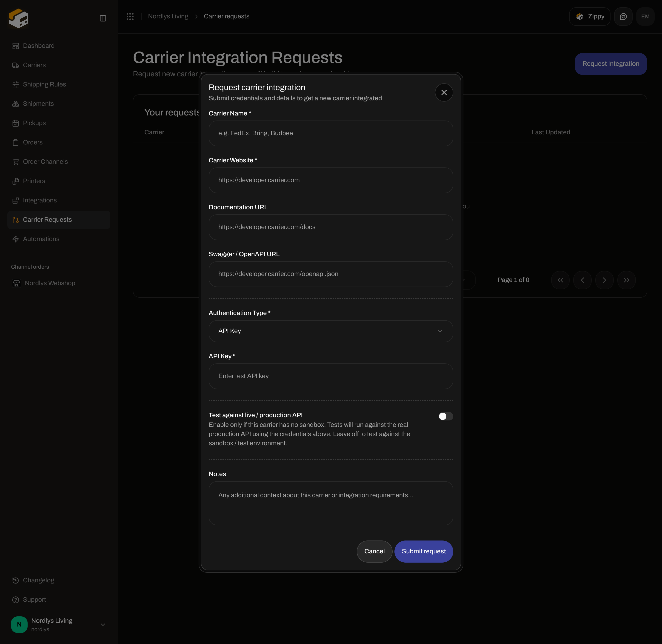
Task: Go to previous page chevron
Action: tap(582, 280)
